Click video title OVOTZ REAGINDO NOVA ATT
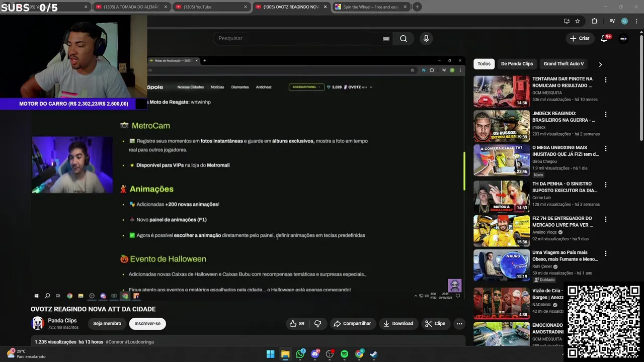 (x=93, y=309)
